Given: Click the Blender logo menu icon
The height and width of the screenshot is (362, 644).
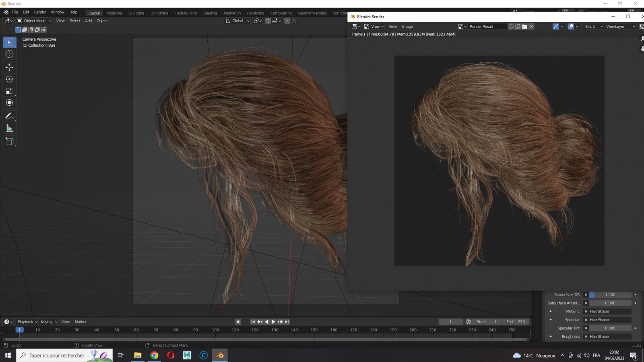Looking at the screenshot, I should (x=6, y=12).
